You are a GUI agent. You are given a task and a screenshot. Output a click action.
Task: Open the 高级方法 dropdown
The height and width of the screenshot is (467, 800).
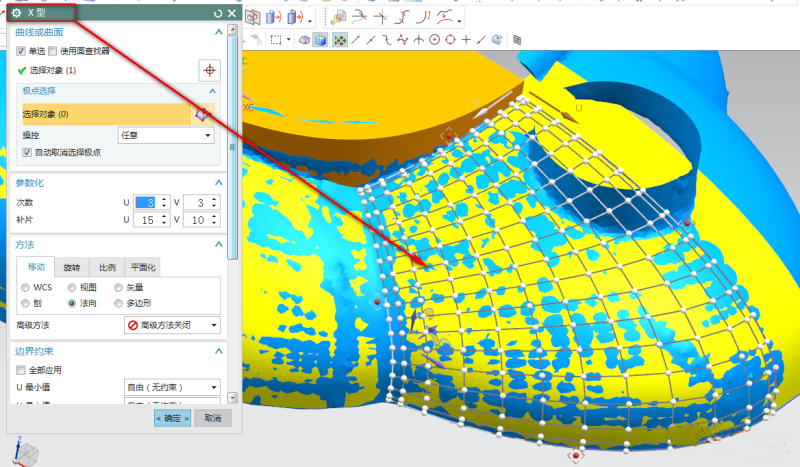[x=171, y=325]
